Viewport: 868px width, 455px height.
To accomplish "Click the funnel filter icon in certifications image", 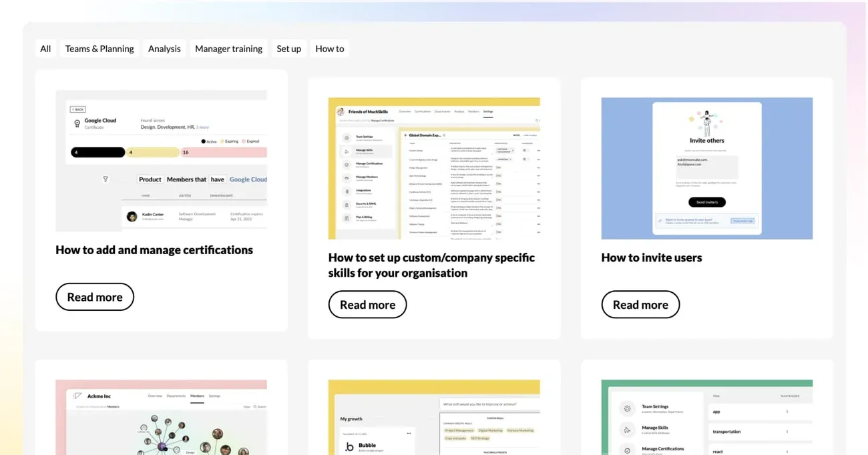I will pyautogui.click(x=105, y=179).
